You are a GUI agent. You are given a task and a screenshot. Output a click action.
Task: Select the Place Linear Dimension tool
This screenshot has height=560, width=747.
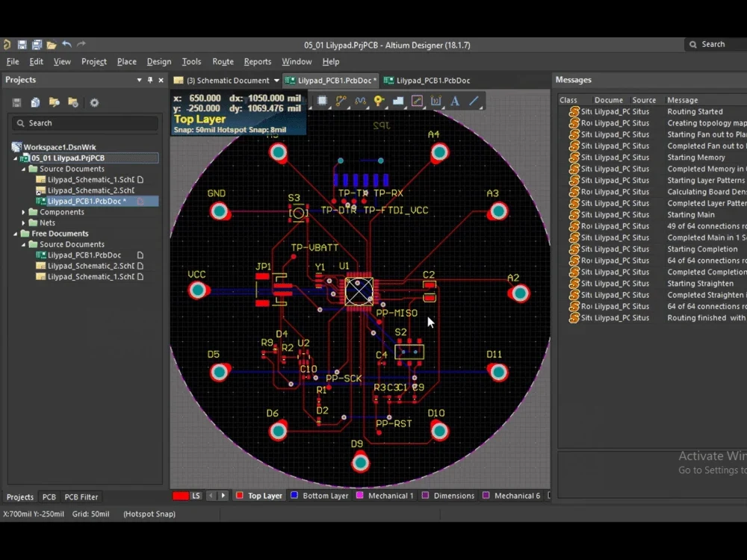click(436, 99)
